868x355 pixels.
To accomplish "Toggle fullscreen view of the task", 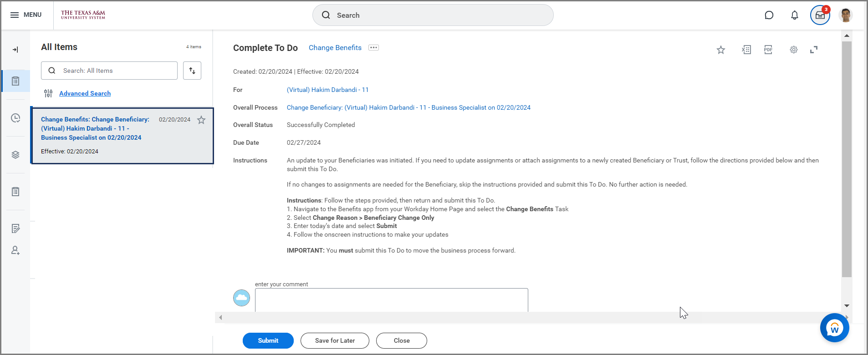I will point(814,50).
